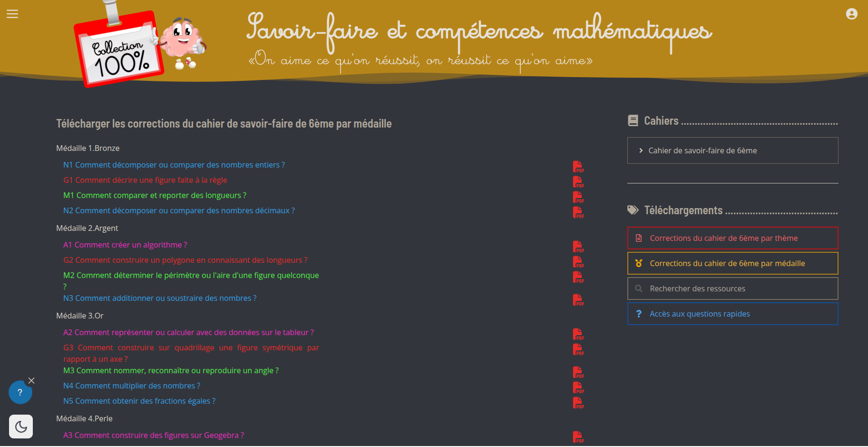Toggle dark mode with moon button
The height and width of the screenshot is (447, 868).
(21, 427)
